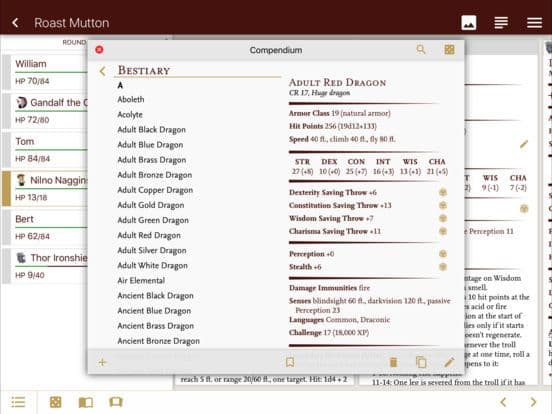552x414 pixels.
Task: Select Acolyte in Bestiary
Action: (x=130, y=115)
